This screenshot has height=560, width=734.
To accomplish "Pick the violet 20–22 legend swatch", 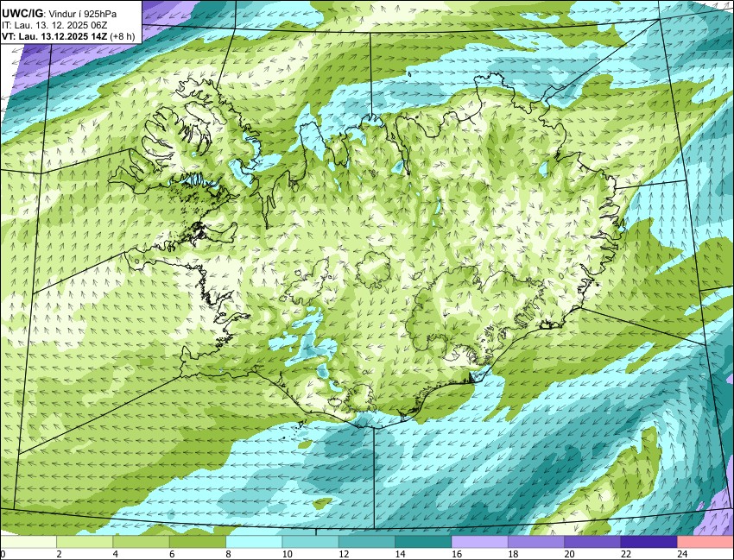I will 592,542.
